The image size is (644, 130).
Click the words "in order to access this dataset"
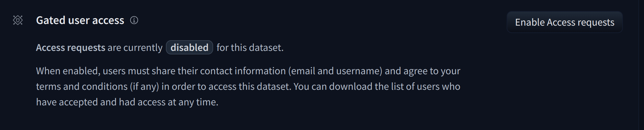pyautogui.click(x=226, y=87)
